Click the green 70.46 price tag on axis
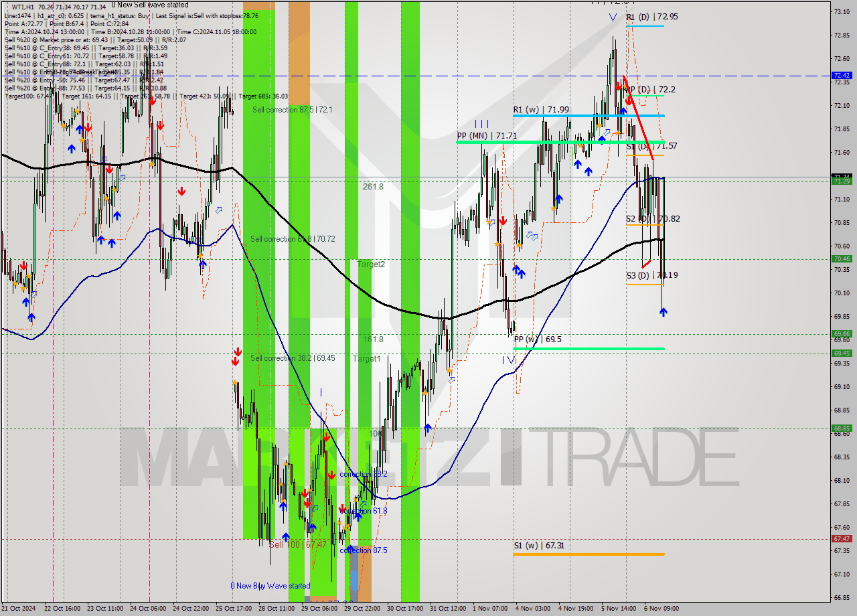857x616 pixels. (x=842, y=259)
